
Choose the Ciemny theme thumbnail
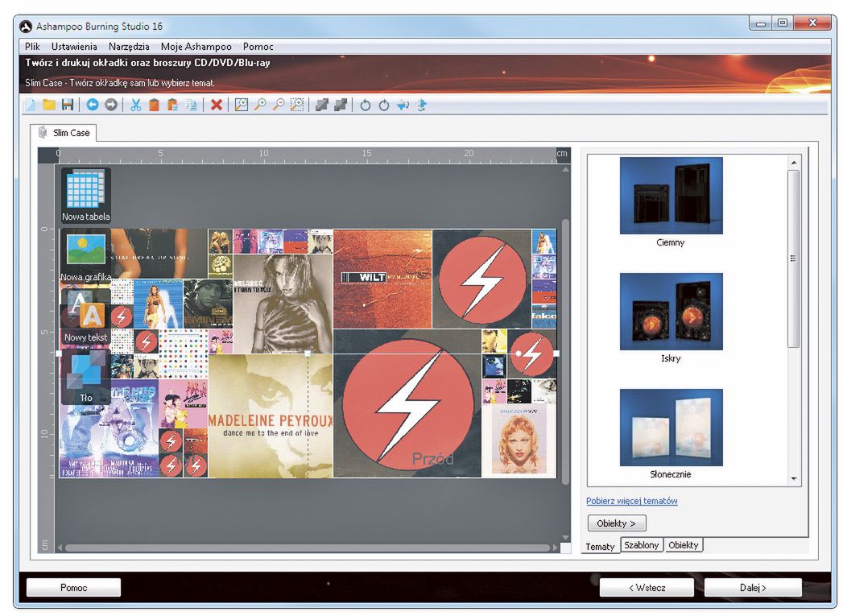671,196
